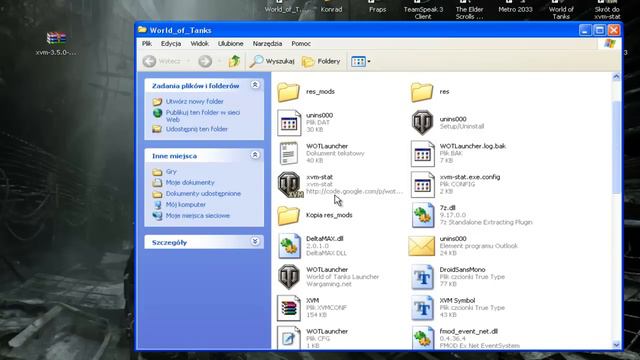Click Publikuj ten folder w sieci Web
This screenshot has width=640, height=360.
(203, 116)
